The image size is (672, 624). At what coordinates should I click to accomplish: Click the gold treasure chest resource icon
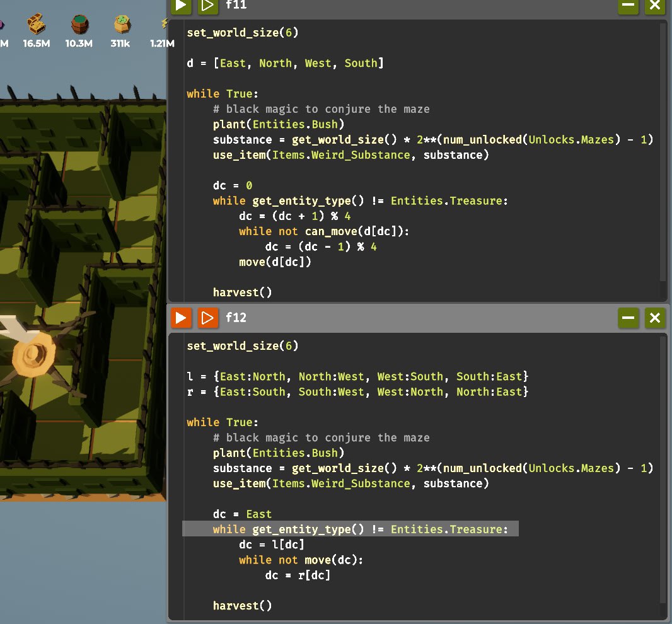37,25
